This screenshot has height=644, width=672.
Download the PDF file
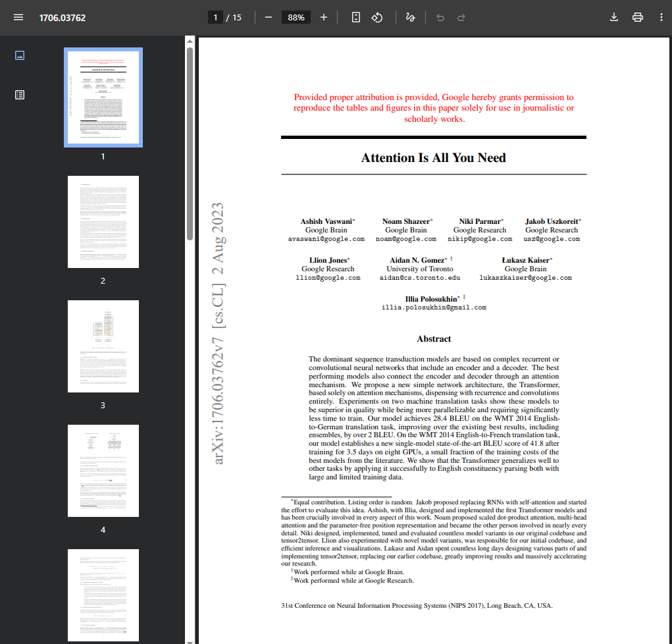click(x=614, y=18)
